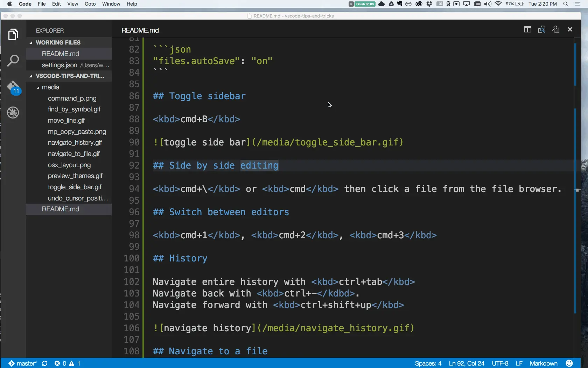Click the changes view icon in editor toolbar
Viewport: 588px width, 368px height.
(556, 29)
